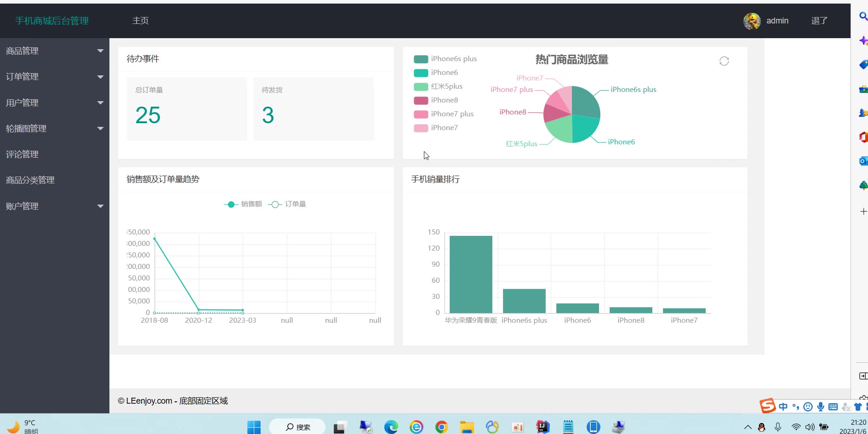This screenshot has width=868, height=434.
Task: Open Wi-Fi network settings in tray
Action: pos(796,427)
